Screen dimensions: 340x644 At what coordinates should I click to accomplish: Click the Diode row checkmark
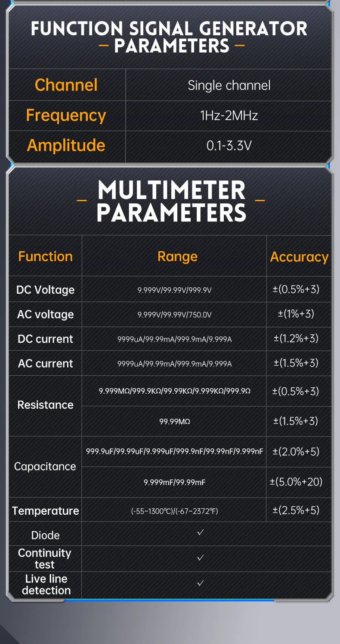coord(200,533)
